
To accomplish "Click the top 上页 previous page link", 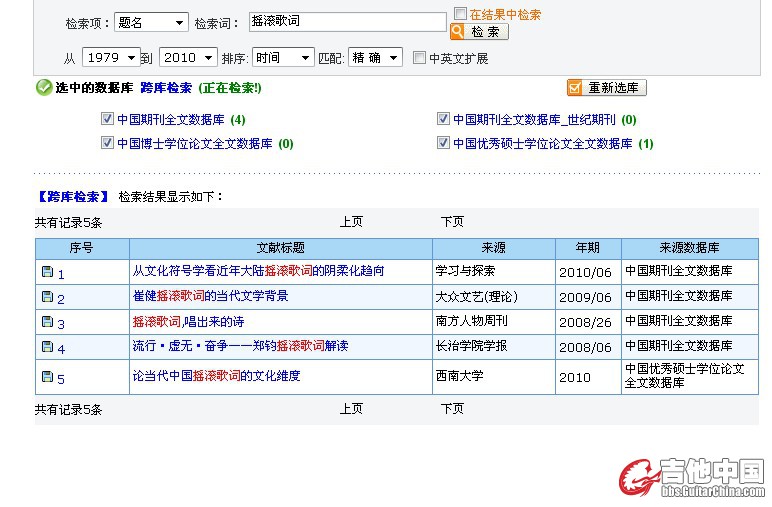I will point(351,222).
